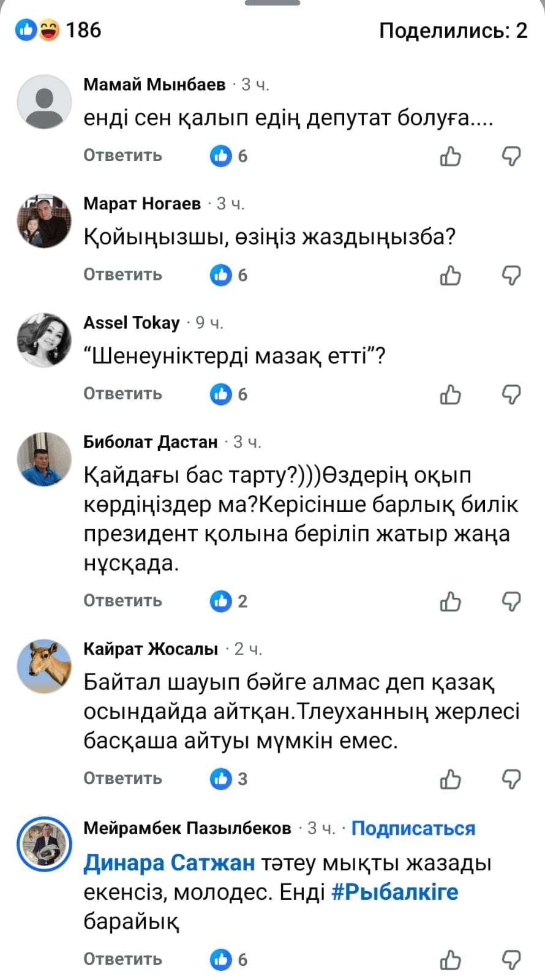Grab the sheet drag handle at top

272,3
